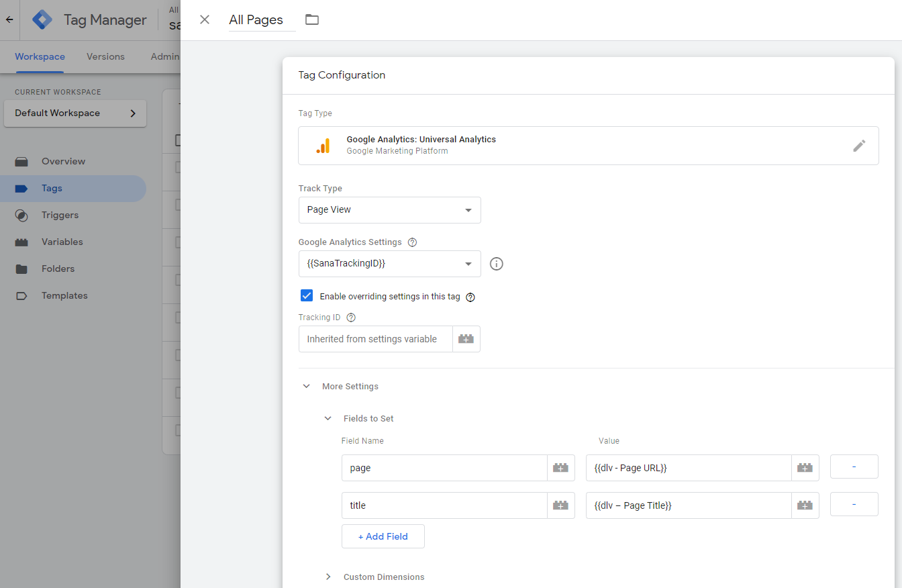Viewport: 902px width, 588px height.
Task: Click Variables icon in sidebar
Action: pyautogui.click(x=21, y=242)
